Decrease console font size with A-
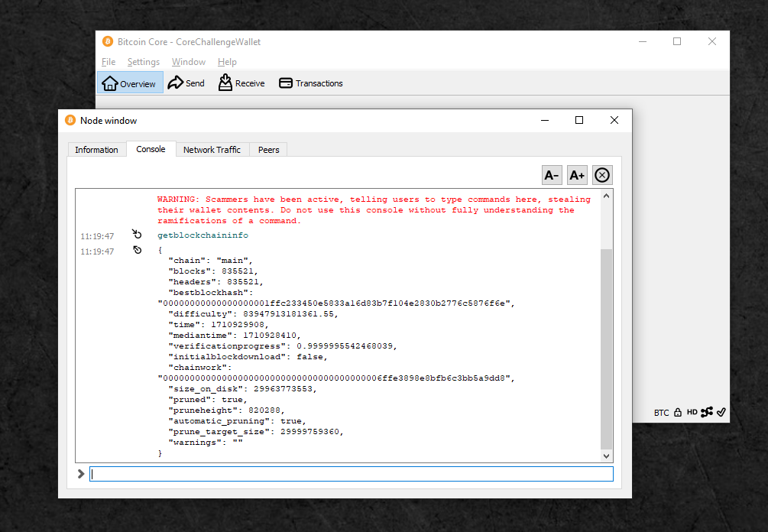The image size is (768, 532). point(552,175)
